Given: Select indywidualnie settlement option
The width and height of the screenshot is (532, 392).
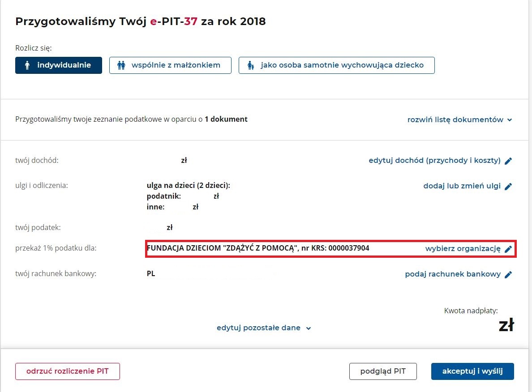Looking at the screenshot, I should 59,65.
